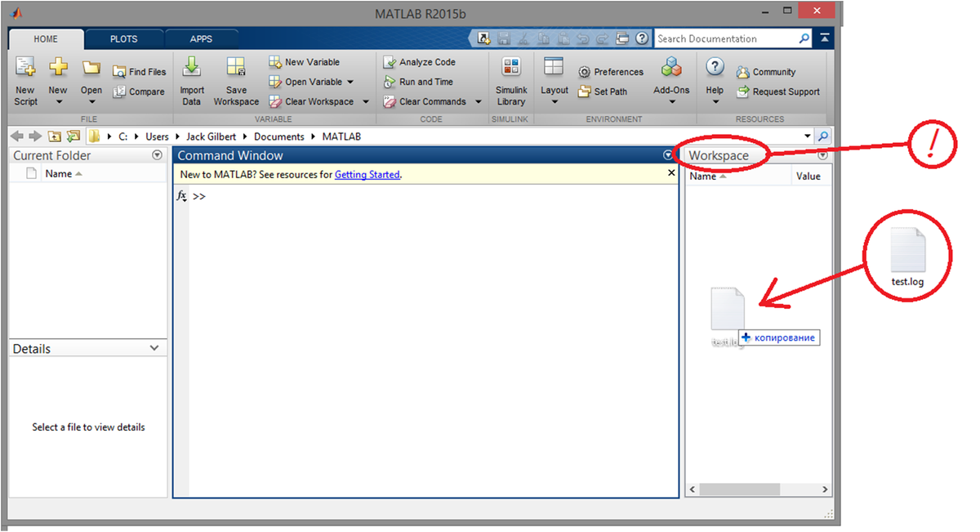Click Browse for folder icon
Screen dimensions: 980x532
(73, 136)
